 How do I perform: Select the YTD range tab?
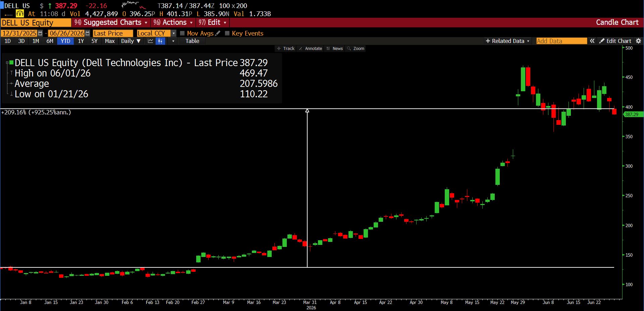pos(65,41)
